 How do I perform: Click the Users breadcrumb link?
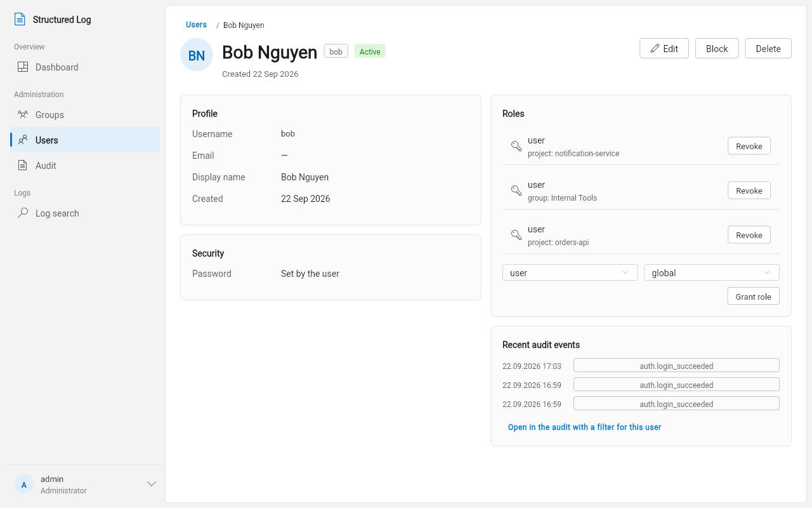196,25
